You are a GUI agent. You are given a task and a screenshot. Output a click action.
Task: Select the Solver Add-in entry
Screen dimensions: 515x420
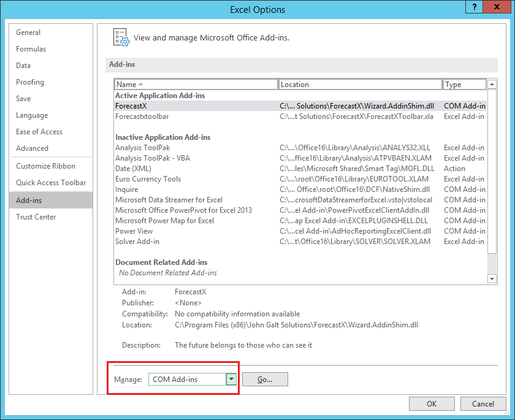point(184,241)
